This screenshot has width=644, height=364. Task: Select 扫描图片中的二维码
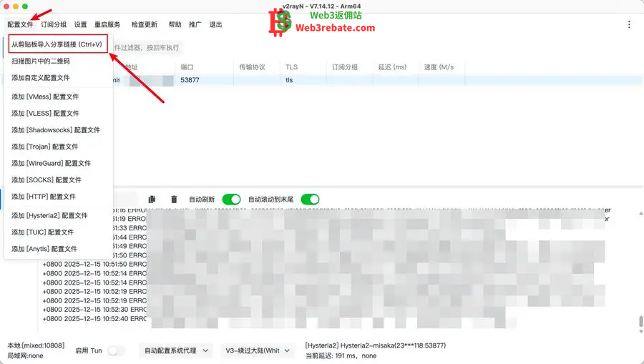tap(59, 62)
